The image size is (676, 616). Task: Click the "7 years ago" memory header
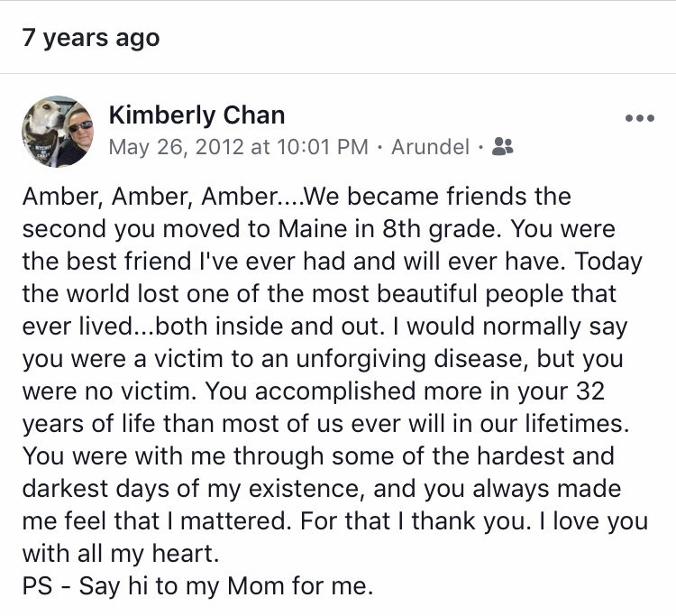(x=90, y=38)
